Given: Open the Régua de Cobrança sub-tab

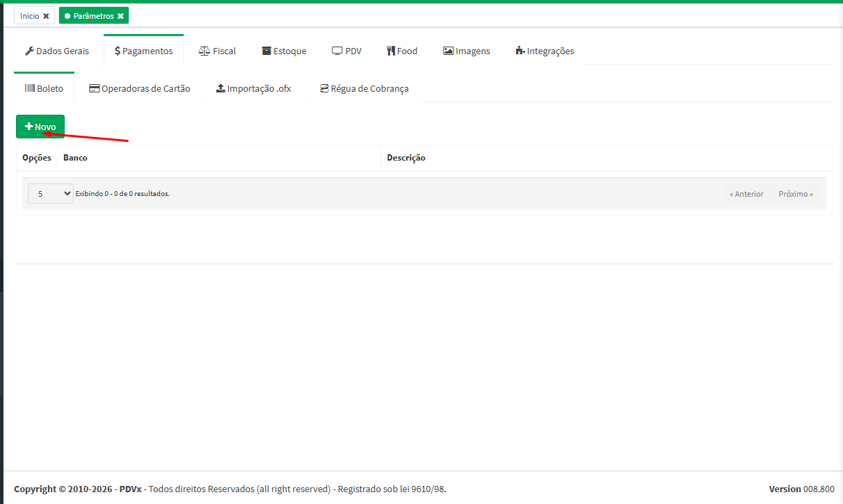Looking at the screenshot, I should [x=364, y=88].
